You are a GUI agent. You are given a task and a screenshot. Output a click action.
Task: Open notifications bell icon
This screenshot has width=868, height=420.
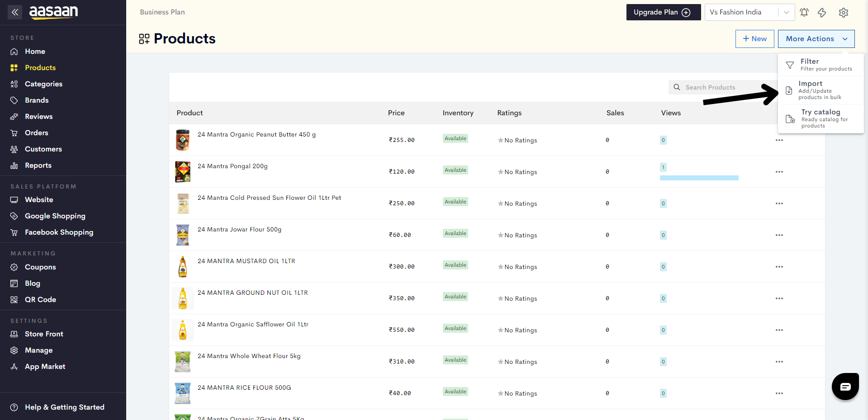tap(804, 12)
